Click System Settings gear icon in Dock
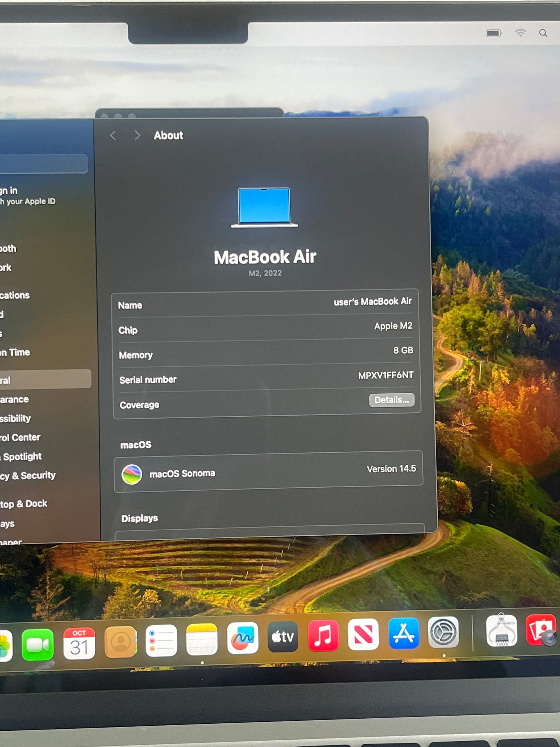The image size is (560, 747). pos(443,632)
